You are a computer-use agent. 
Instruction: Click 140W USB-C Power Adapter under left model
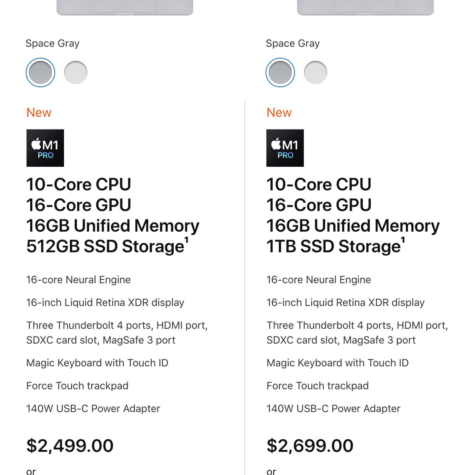click(93, 409)
